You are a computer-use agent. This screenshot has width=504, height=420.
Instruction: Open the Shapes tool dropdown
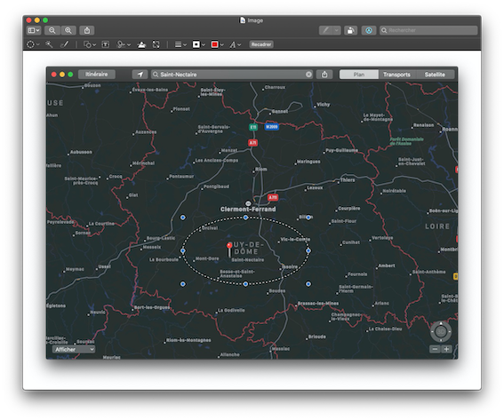pos(90,44)
